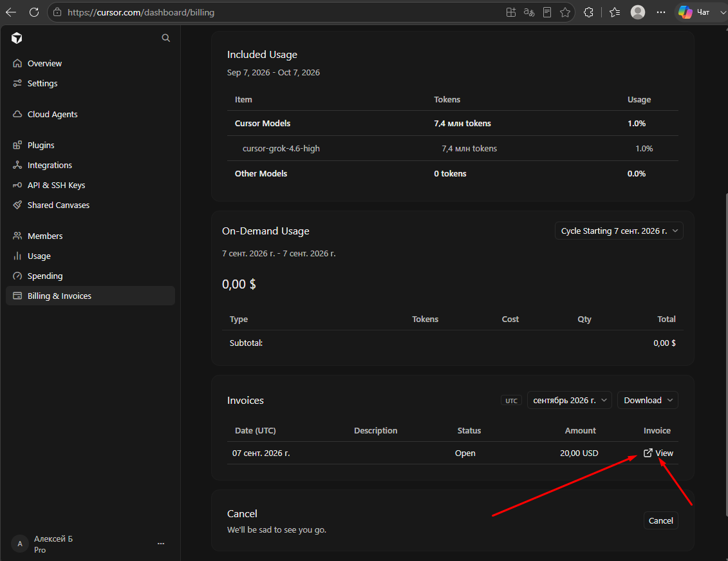Open the browser split screen icon
728x561 pixels.
point(510,12)
